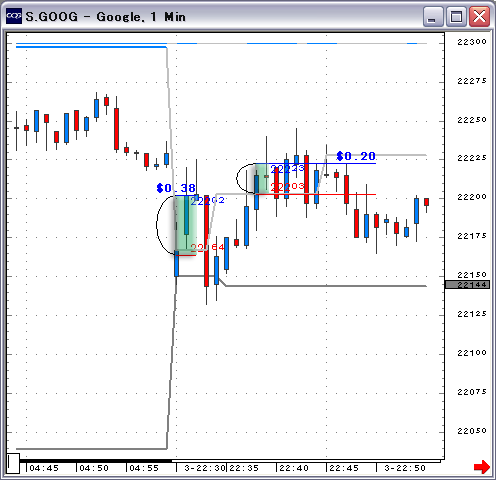Click the 22150 price axis label
The image size is (496, 480).
click(x=472, y=275)
